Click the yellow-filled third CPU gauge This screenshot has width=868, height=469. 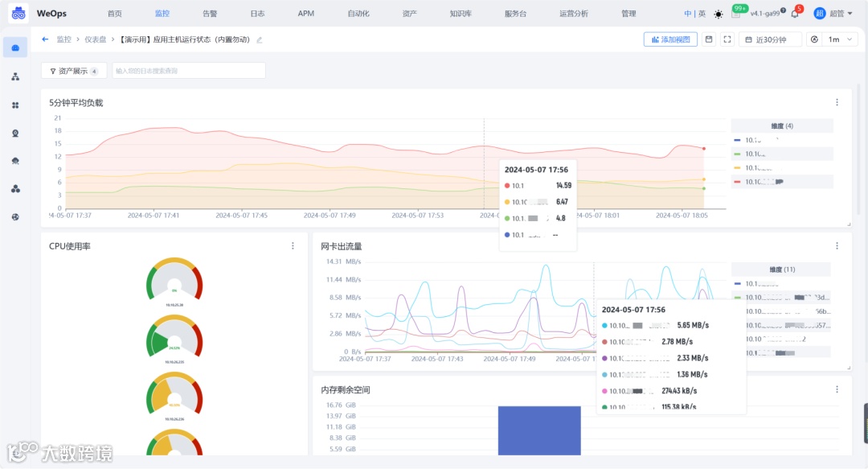[174, 394]
